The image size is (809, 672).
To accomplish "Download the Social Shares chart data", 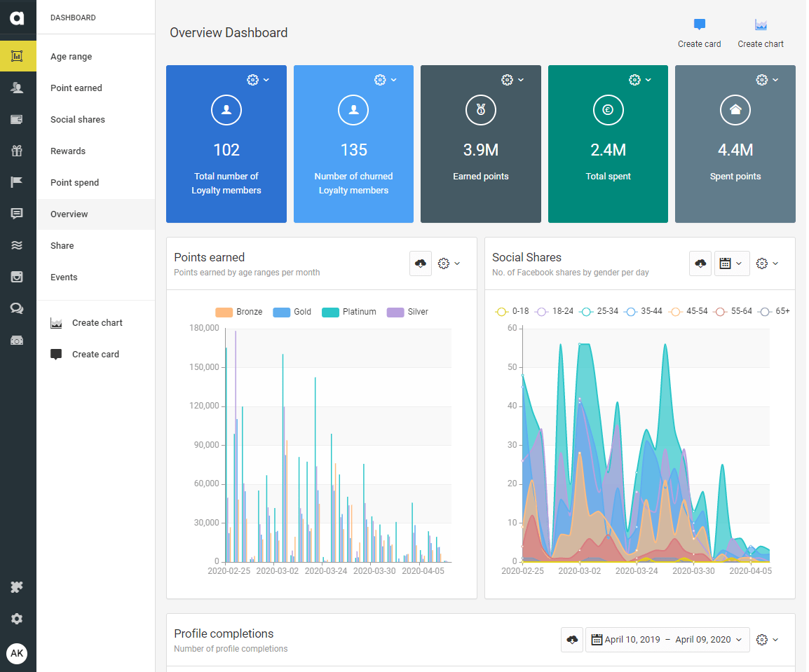I will 700,263.
